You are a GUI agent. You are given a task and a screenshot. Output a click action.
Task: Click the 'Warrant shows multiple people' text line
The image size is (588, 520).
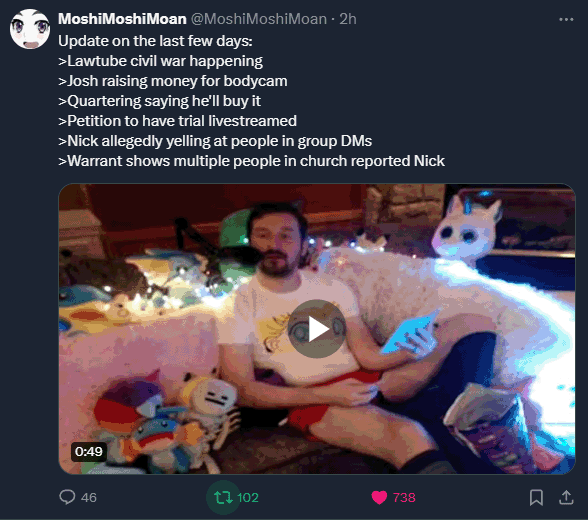pos(252,161)
